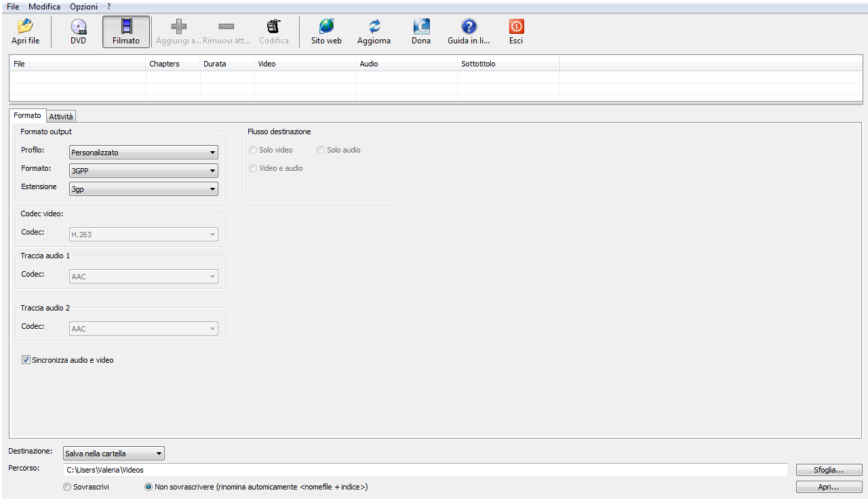Click the Percorso path text field

[x=426, y=470]
